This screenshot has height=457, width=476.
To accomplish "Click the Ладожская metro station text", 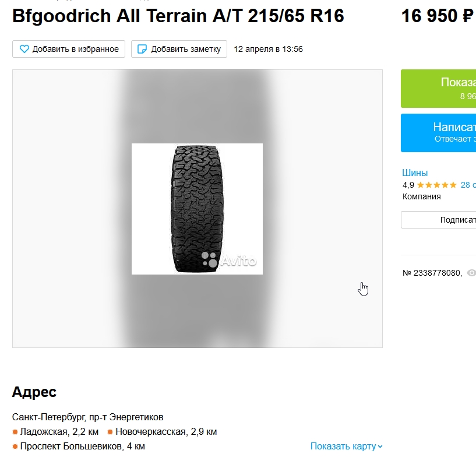I will tap(44, 432).
